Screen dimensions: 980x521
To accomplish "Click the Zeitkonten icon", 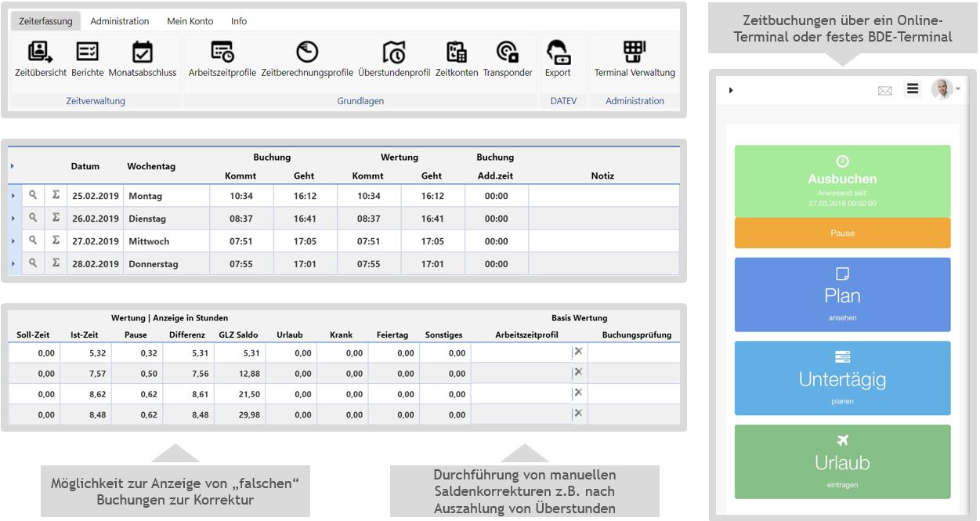I will point(456,53).
